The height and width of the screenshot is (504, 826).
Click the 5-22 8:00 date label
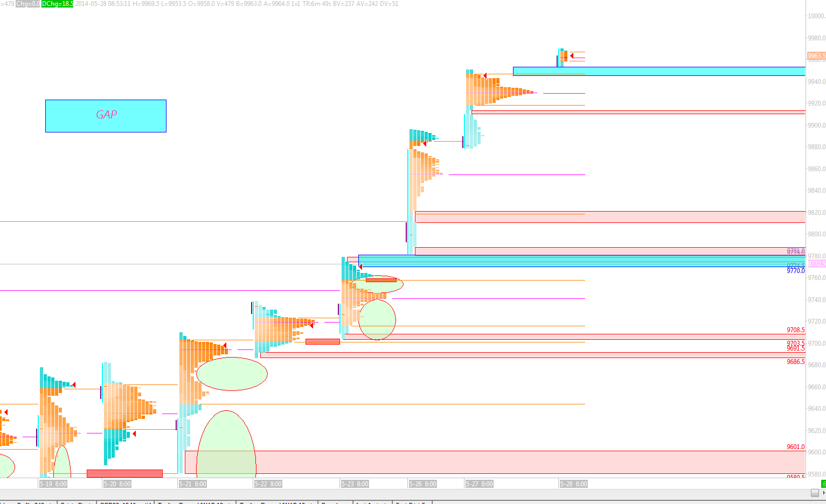click(x=268, y=484)
